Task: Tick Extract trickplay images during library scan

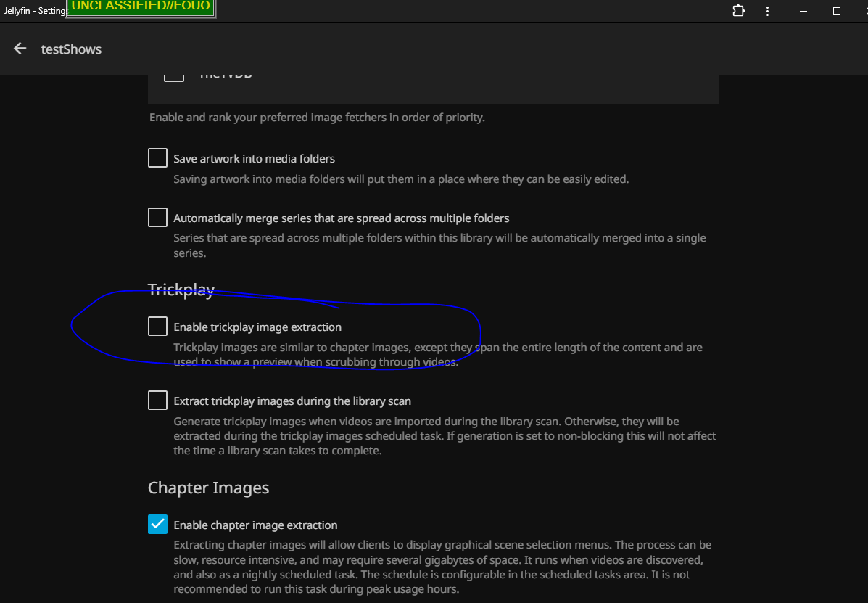Action: (158, 400)
